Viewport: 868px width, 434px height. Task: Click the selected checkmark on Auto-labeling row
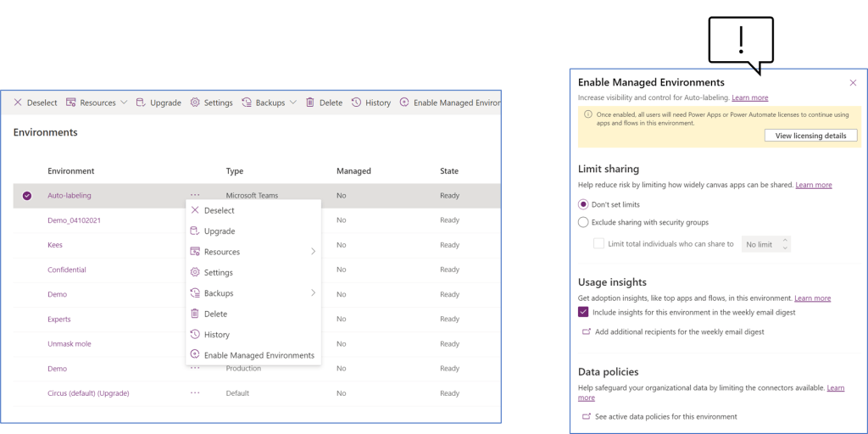click(x=27, y=196)
